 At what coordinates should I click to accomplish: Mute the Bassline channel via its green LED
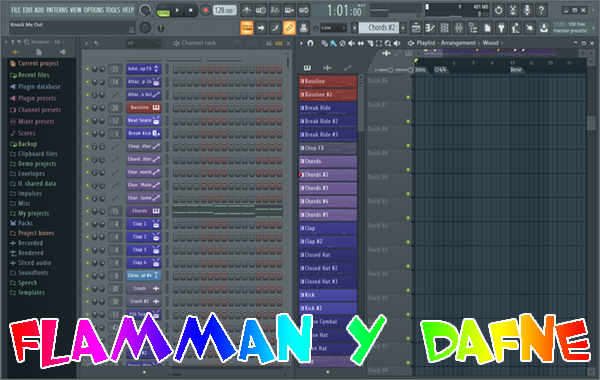[x=88, y=108]
